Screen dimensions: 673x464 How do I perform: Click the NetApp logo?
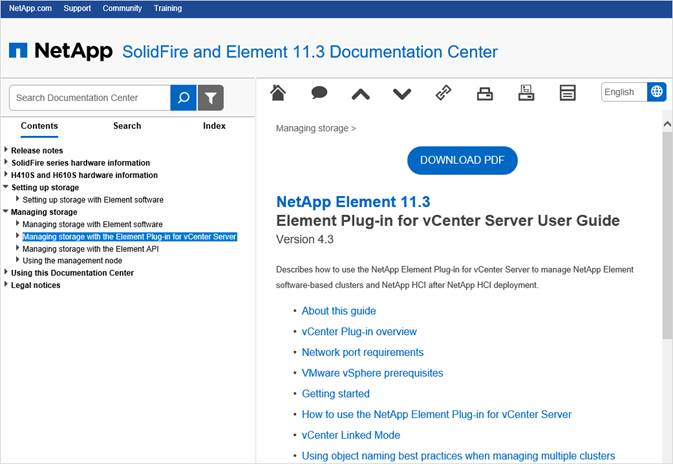pos(61,51)
